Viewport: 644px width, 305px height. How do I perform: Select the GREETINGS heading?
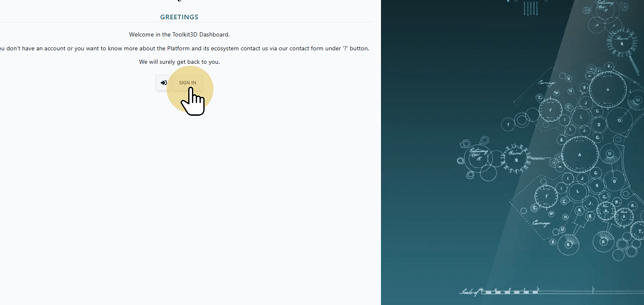(x=179, y=17)
